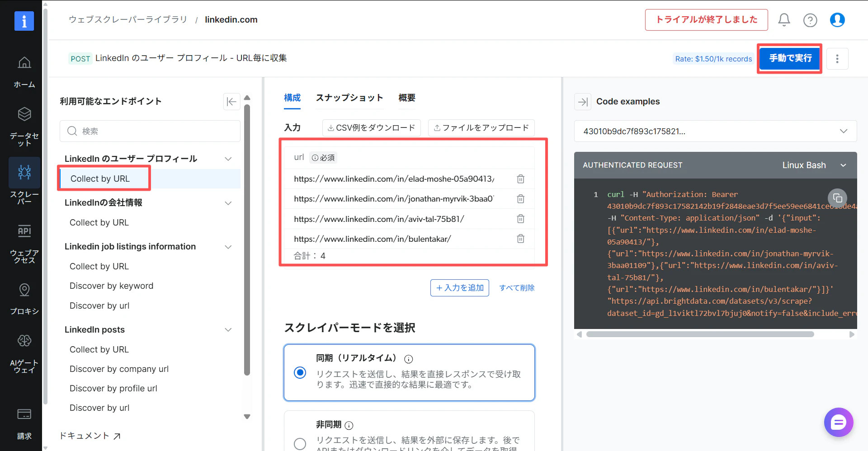The image size is (868, 451).
Task: Edit the elad-moshe URL input
Action: coord(394,179)
